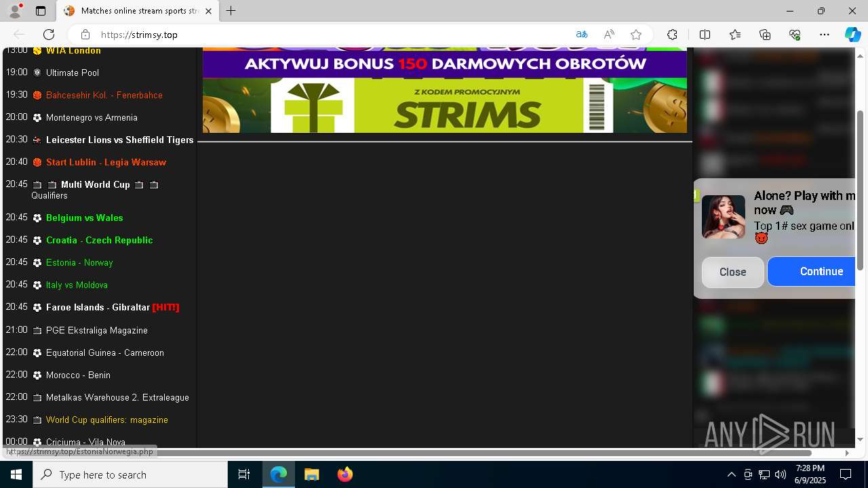Close the Matches online stream tab

pyautogui.click(x=208, y=11)
